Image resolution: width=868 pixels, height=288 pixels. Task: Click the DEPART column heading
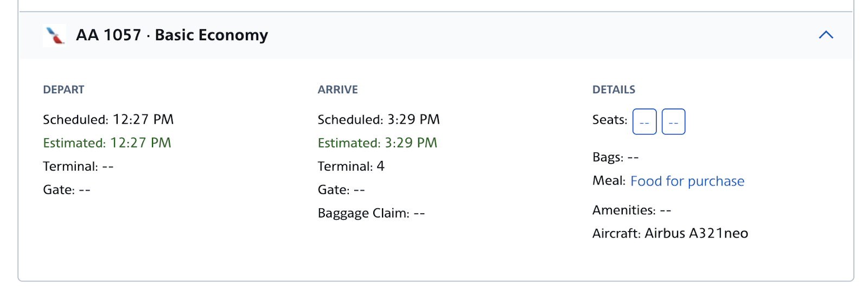(63, 89)
